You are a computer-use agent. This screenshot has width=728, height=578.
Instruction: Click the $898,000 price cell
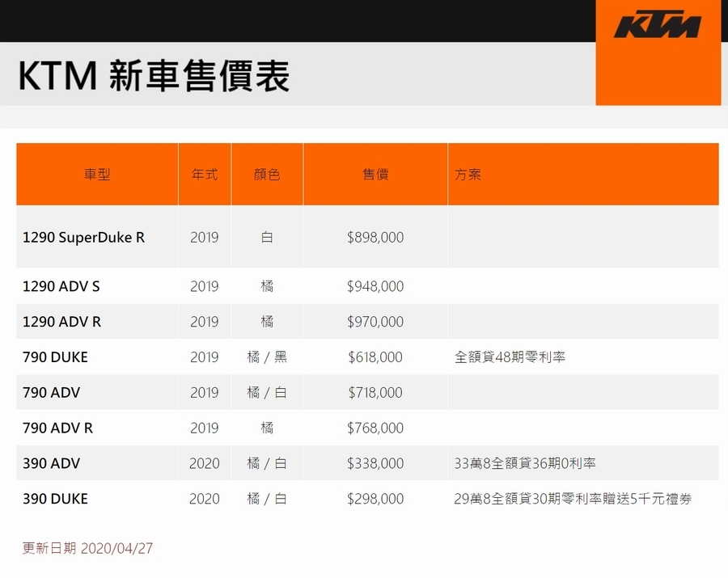point(375,238)
